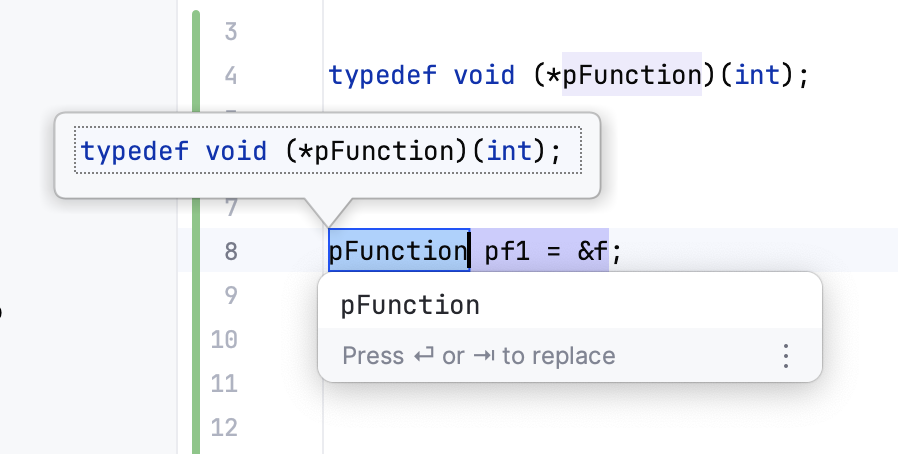The image size is (898, 454).
Task: Click line number 8 in the gutter
Action: (x=230, y=251)
